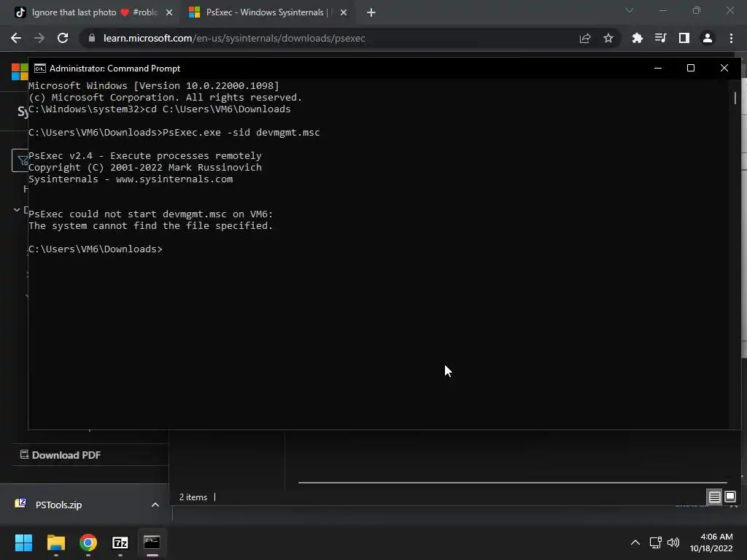Image resolution: width=747 pixels, height=560 pixels.
Task: Click the Command Prompt vertical scrollbar thumb
Action: 735,98
